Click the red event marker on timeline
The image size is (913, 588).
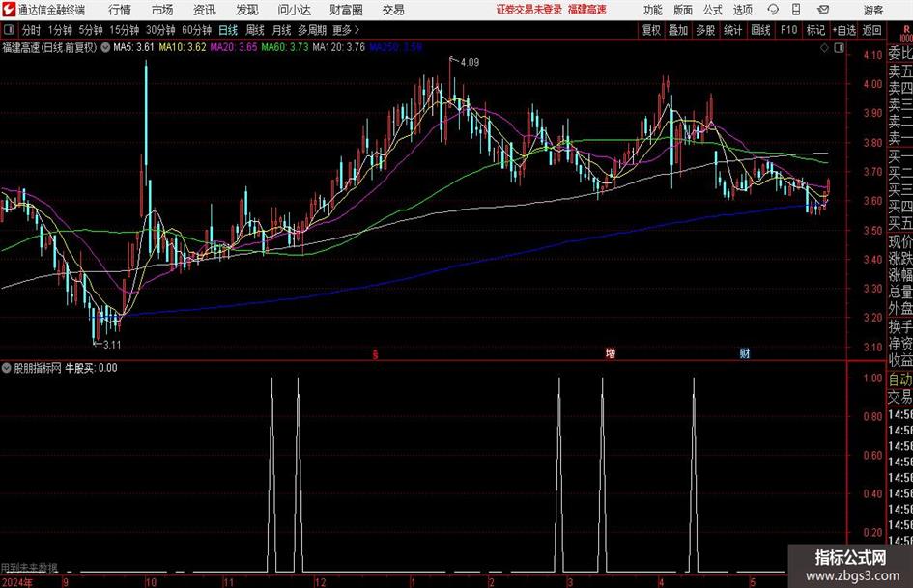pyautogui.click(x=376, y=354)
